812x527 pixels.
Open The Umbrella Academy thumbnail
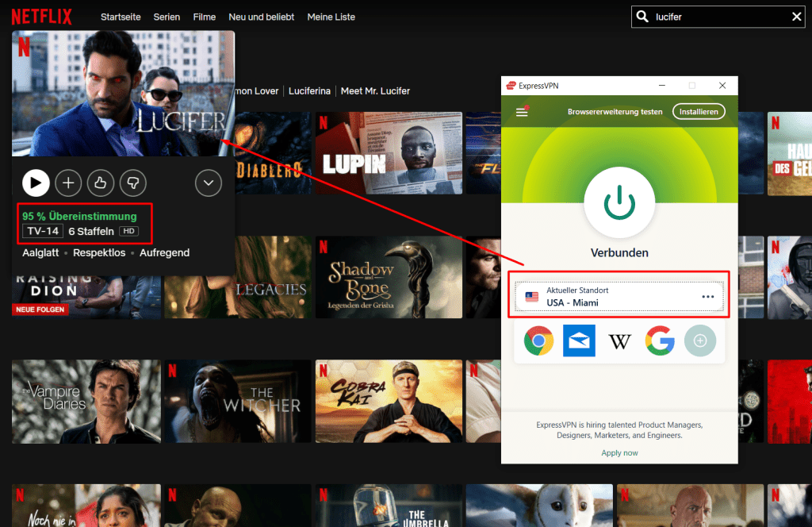point(389,506)
